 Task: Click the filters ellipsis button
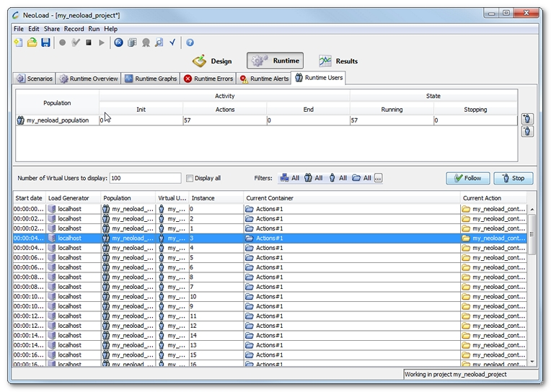point(378,178)
